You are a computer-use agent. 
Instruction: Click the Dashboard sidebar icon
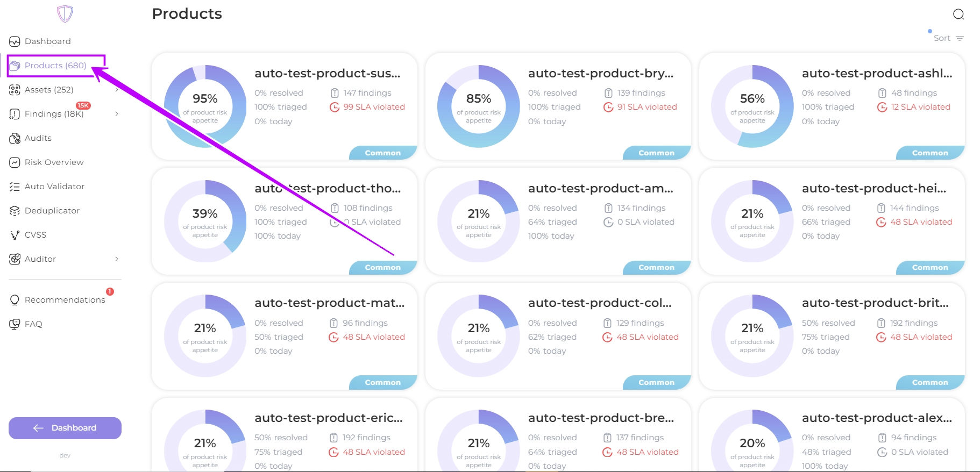tap(15, 41)
